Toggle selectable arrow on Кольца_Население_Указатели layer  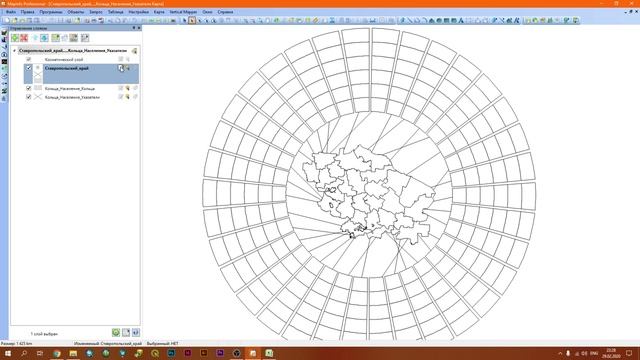pos(128,97)
